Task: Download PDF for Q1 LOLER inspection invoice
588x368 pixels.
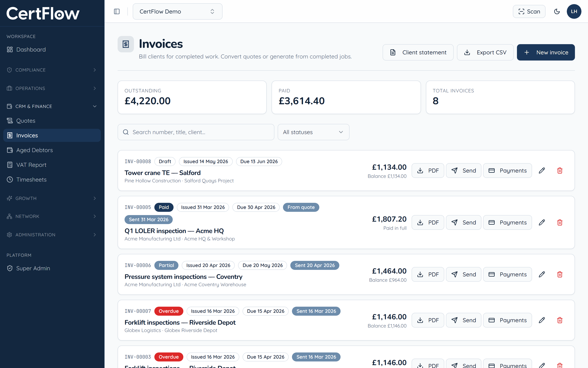Action: point(428,222)
